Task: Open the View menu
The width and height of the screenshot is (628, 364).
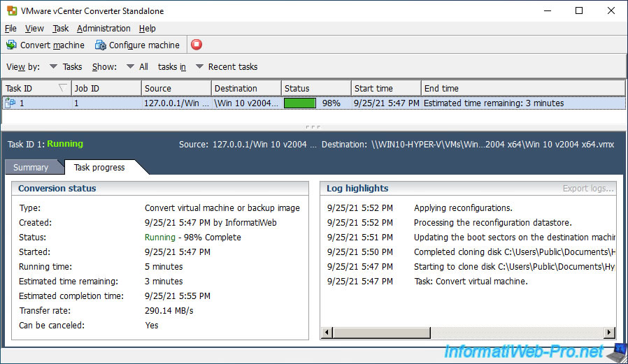Action: (x=34, y=29)
